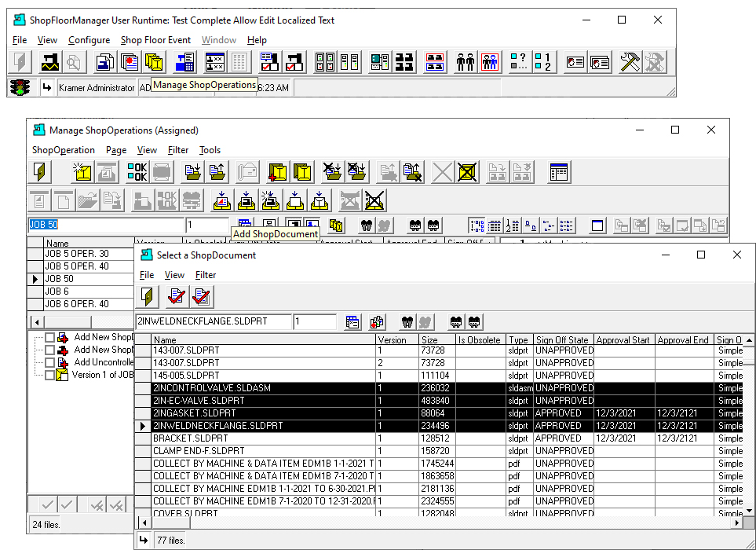
Task: Open the Shop Floor Event menu
Action: 155,40
